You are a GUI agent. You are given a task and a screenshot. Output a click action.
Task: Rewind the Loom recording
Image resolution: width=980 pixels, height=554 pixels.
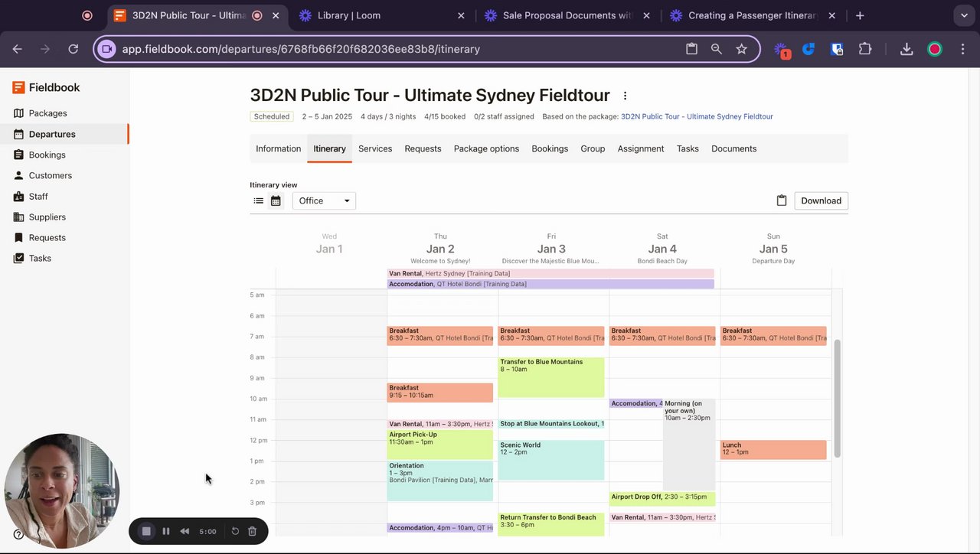click(185, 531)
